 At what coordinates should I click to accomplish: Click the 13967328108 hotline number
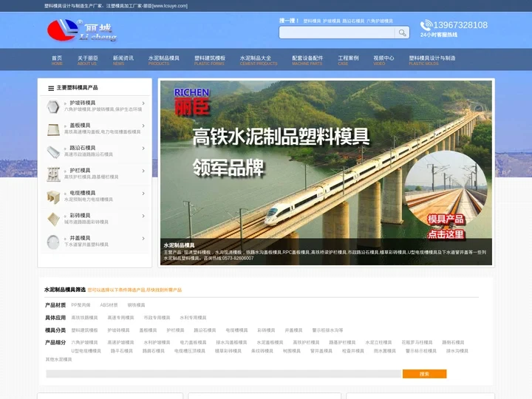pyautogui.click(x=460, y=25)
